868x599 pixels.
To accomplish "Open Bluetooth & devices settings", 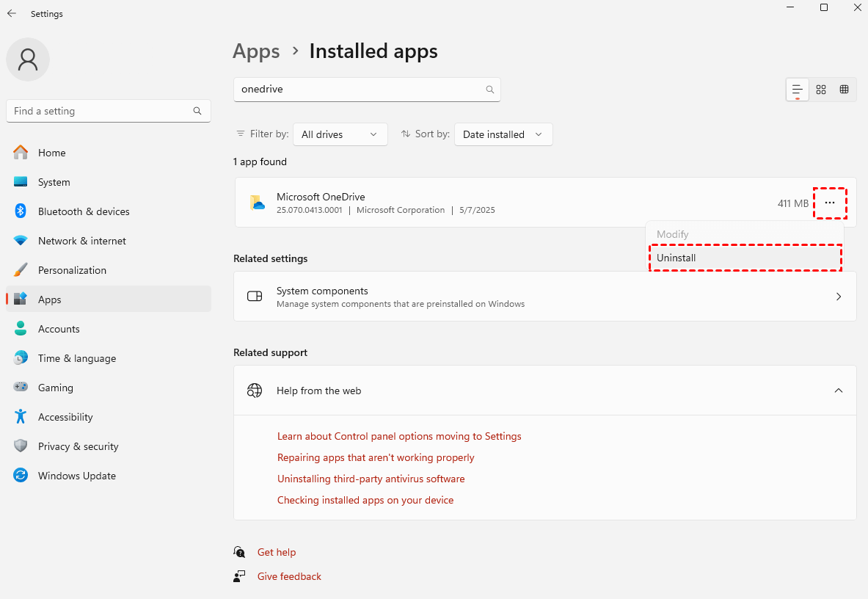I will (84, 211).
